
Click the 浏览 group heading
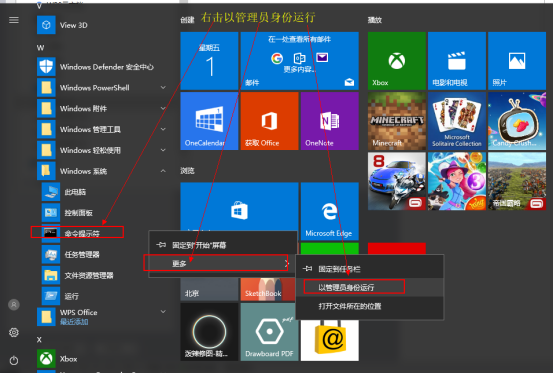coord(187,171)
